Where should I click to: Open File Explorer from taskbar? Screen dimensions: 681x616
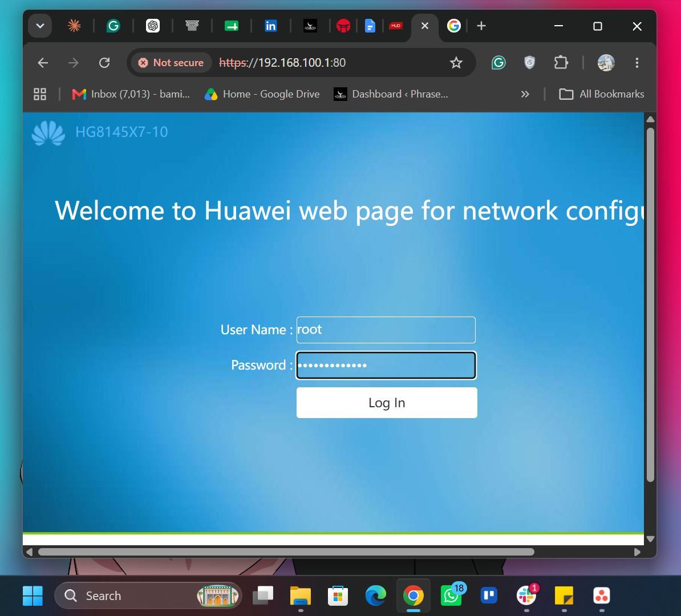pyautogui.click(x=301, y=595)
